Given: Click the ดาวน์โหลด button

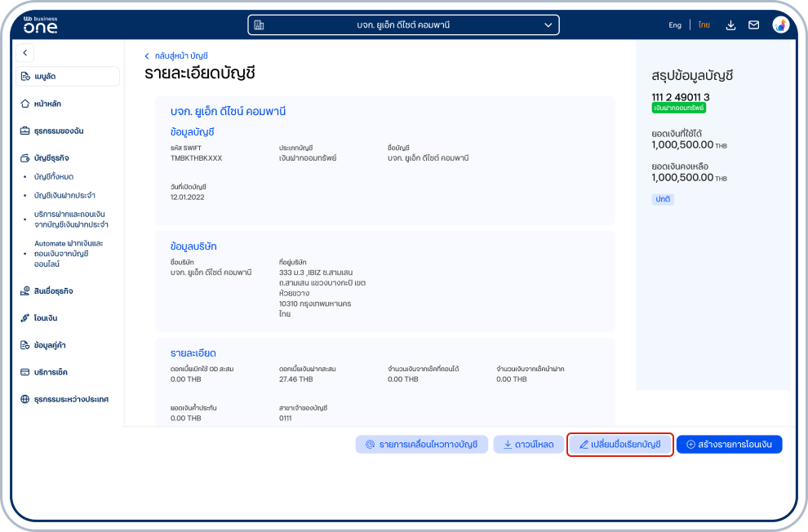Looking at the screenshot, I should point(527,445).
